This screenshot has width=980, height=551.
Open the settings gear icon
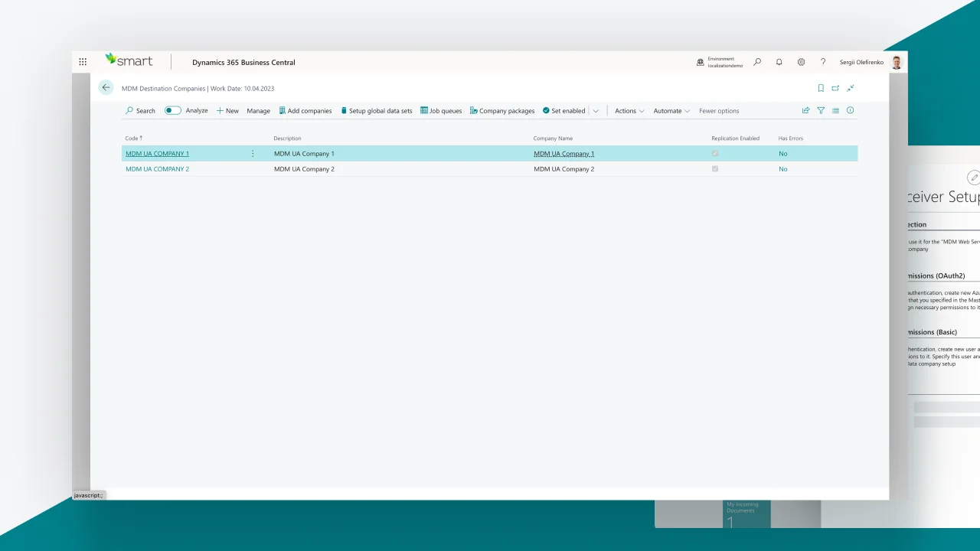click(801, 62)
